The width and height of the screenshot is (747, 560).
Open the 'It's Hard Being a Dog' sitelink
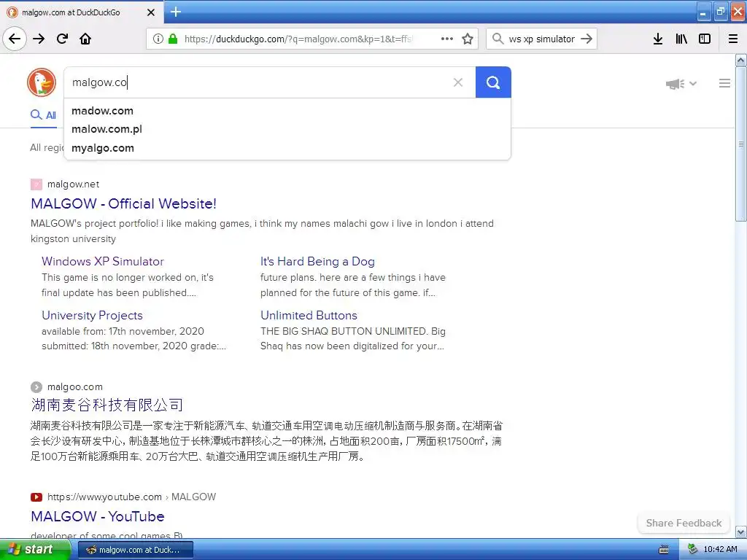click(x=317, y=262)
